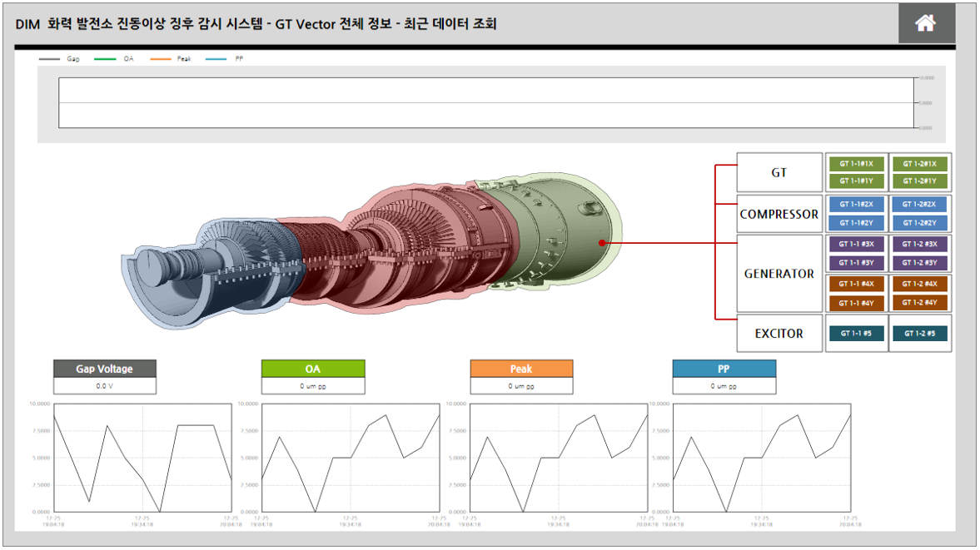Pick the GT 1-2 #4X generator sensor
This screenshot has height=550, width=980.
click(x=919, y=284)
